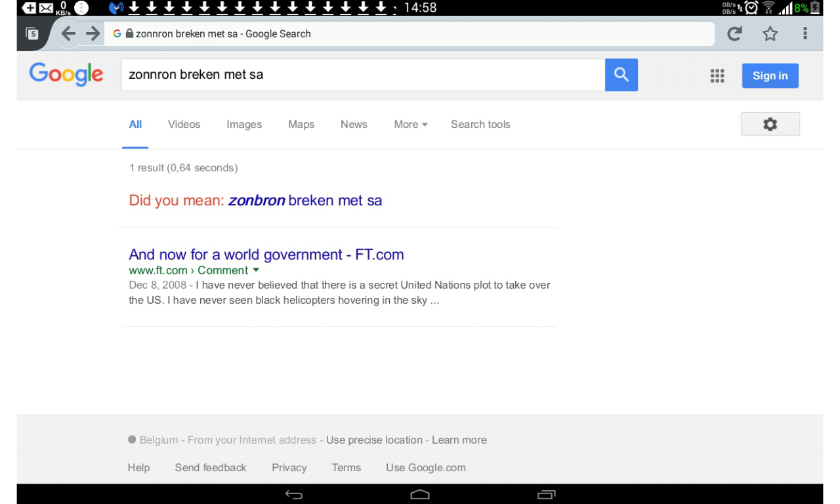Open the browser three-dot overflow menu
This screenshot has height=504, width=840.
pos(805,33)
